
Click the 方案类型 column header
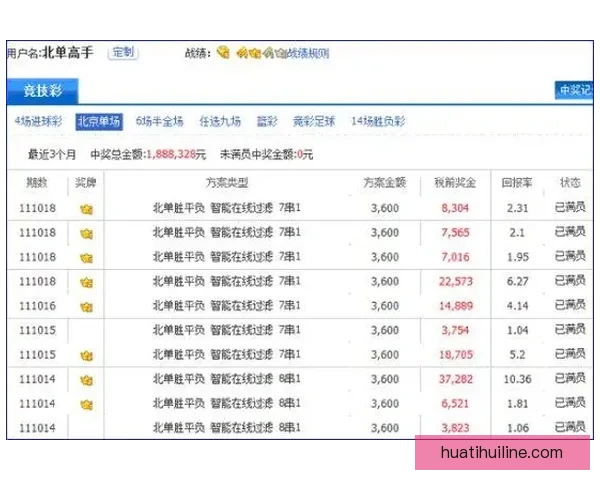tap(227, 183)
